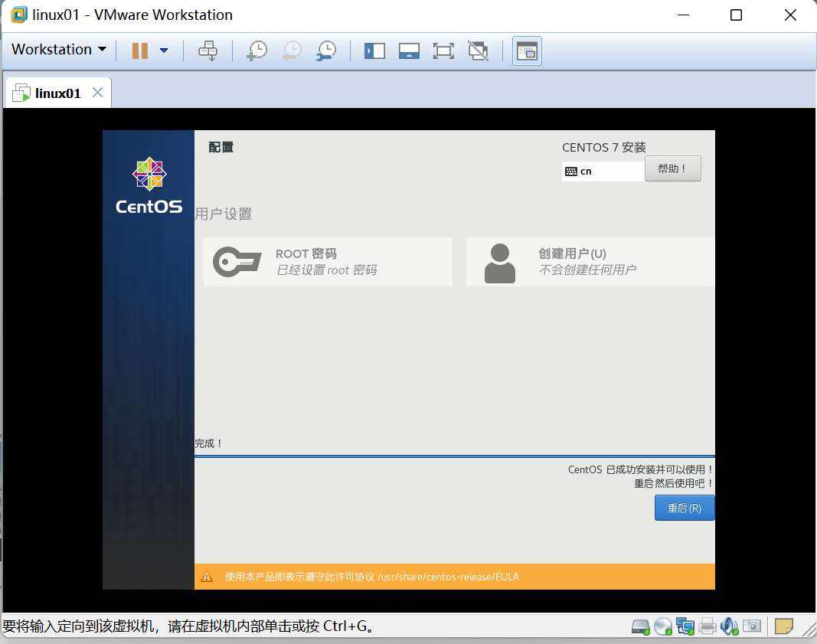Click the printer status icon
Screen dimensions: 817x644
707,626
